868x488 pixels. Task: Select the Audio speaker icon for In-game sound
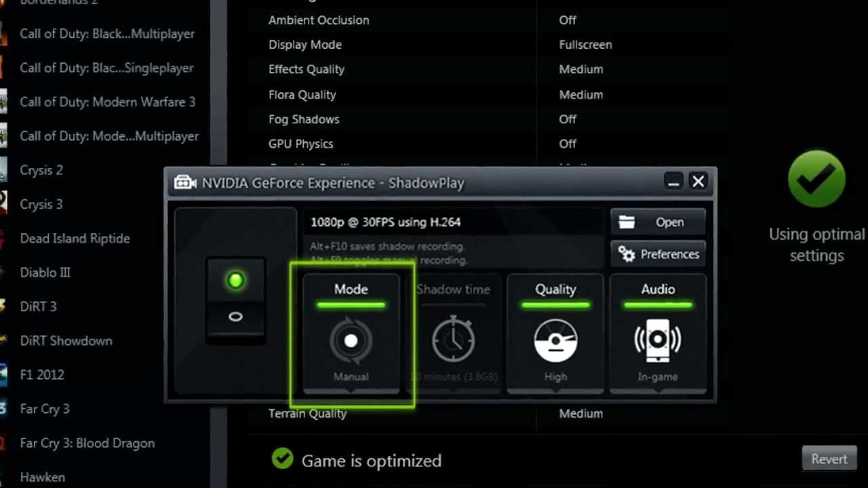(657, 339)
